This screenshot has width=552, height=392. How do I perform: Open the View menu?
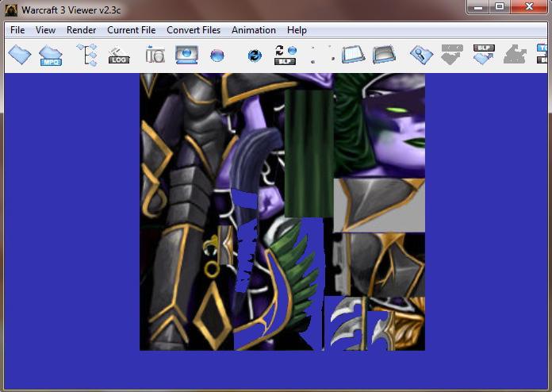coord(45,30)
